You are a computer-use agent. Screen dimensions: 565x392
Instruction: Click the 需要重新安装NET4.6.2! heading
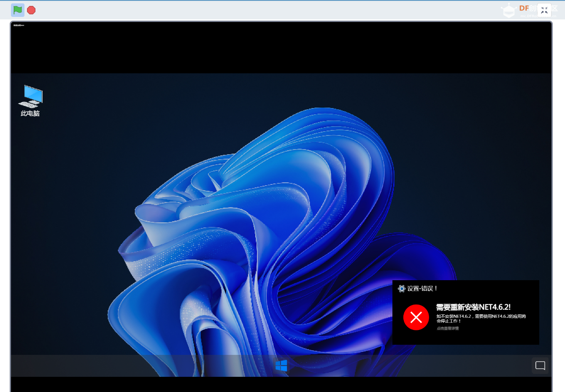[x=473, y=307]
